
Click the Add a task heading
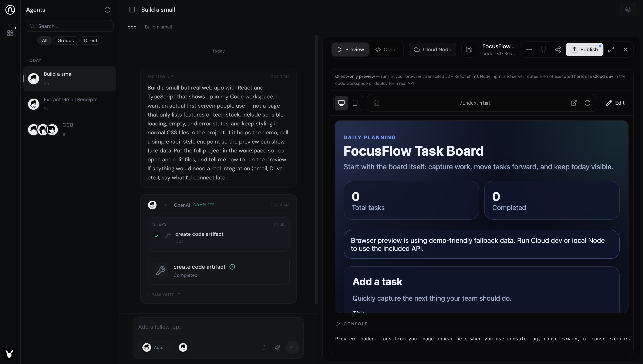click(x=377, y=282)
